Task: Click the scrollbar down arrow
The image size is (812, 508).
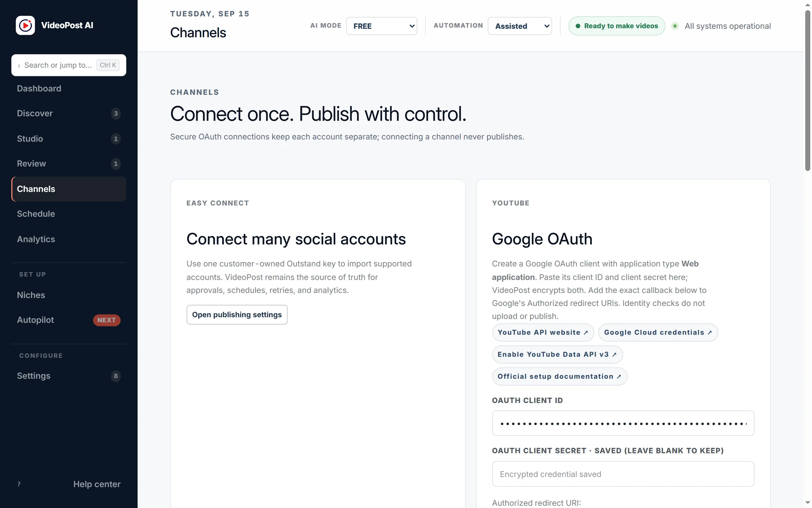Action: point(808,503)
